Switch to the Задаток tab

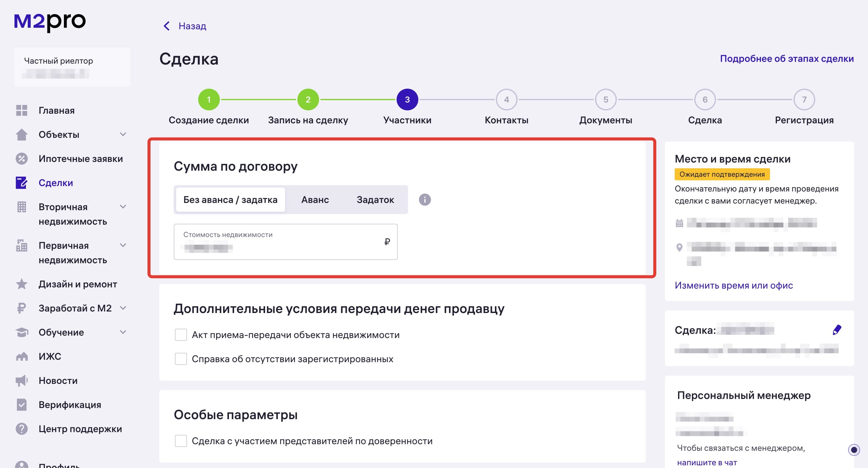(x=375, y=200)
